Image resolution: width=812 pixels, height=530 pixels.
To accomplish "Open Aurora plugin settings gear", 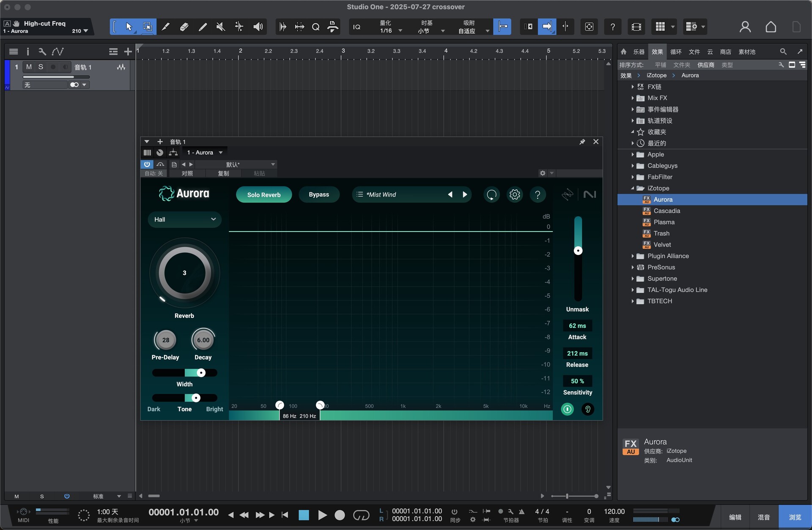I will point(515,194).
